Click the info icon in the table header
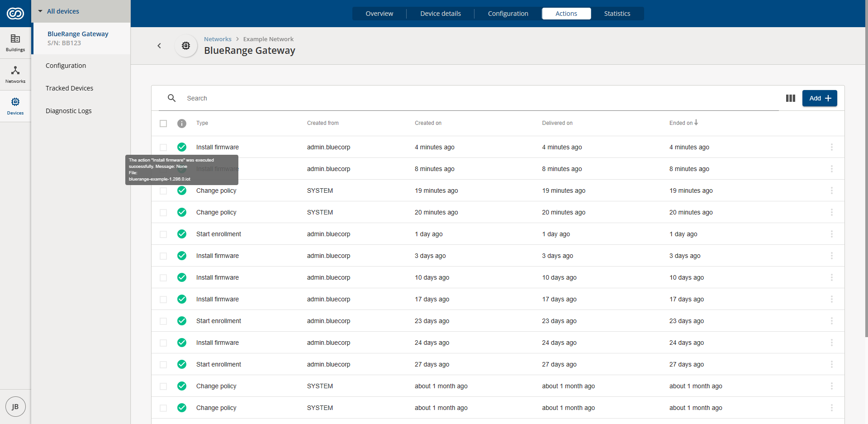This screenshot has width=868, height=424. pyautogui.click(x=182, y=123)
